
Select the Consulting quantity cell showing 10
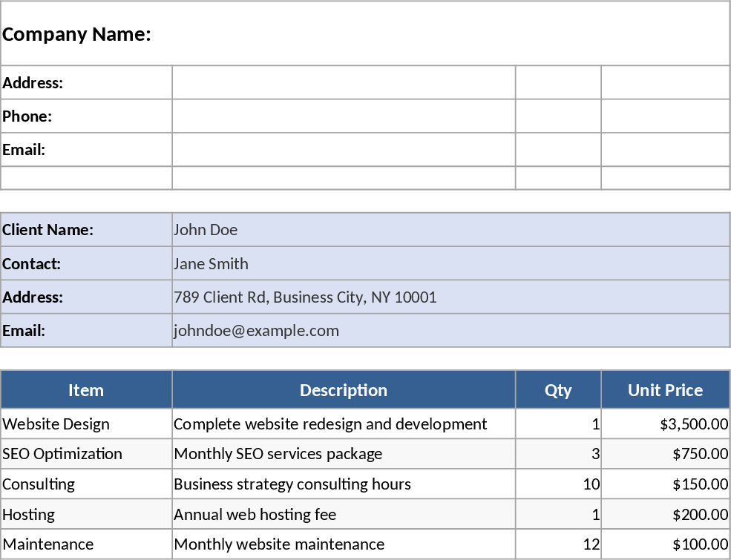click(558, 484)
